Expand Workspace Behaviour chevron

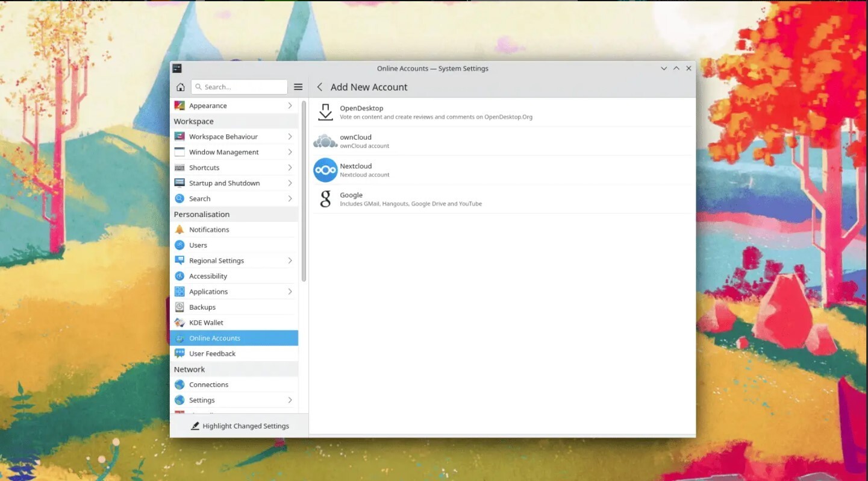[290, 136]
